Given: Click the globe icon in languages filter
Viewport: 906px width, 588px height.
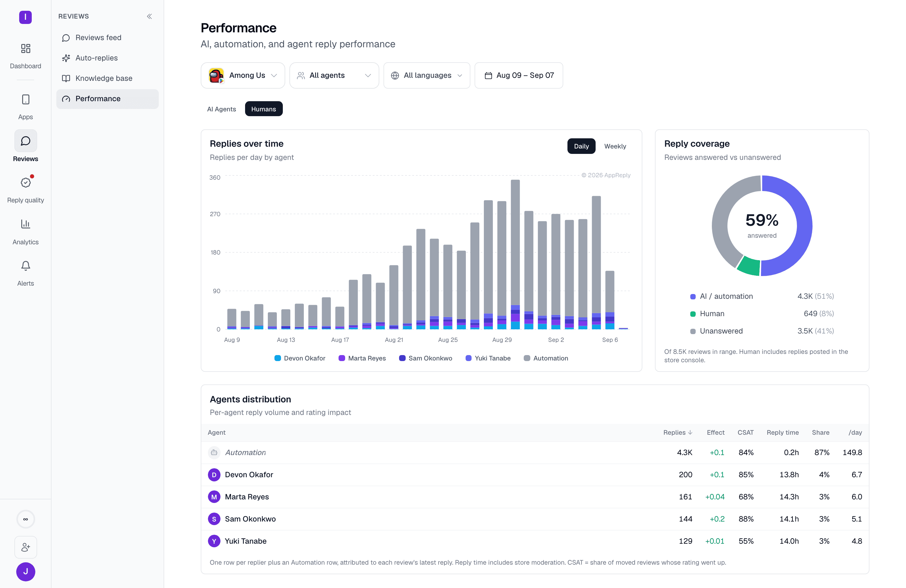Looking at the screenshot, I should point(395,76).
